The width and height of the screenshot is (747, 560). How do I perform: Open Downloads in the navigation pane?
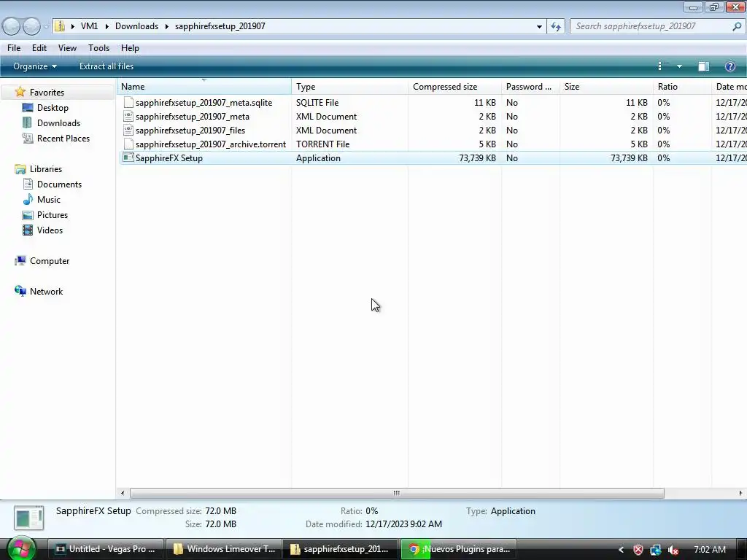pyautogui.click(x=58, y=122)
